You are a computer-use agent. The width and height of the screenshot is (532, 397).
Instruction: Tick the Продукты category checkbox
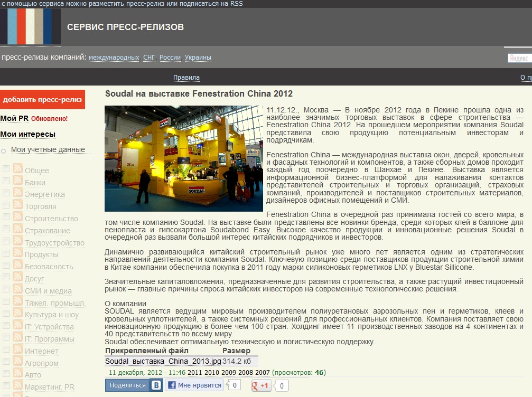point(6,253)
